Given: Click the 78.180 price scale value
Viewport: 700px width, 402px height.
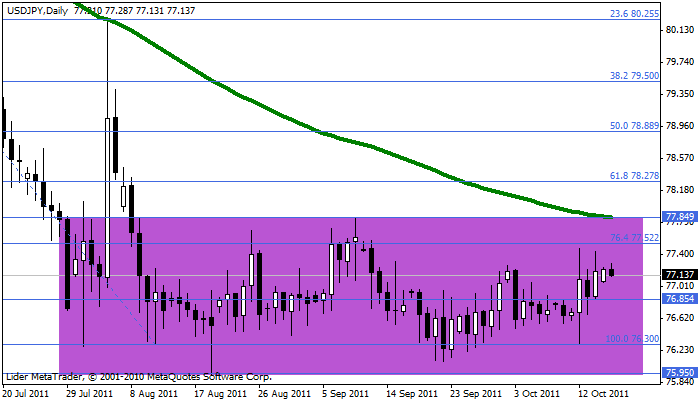Looking at the screenshot, I should pyautogui.click(x=680, y=190).
